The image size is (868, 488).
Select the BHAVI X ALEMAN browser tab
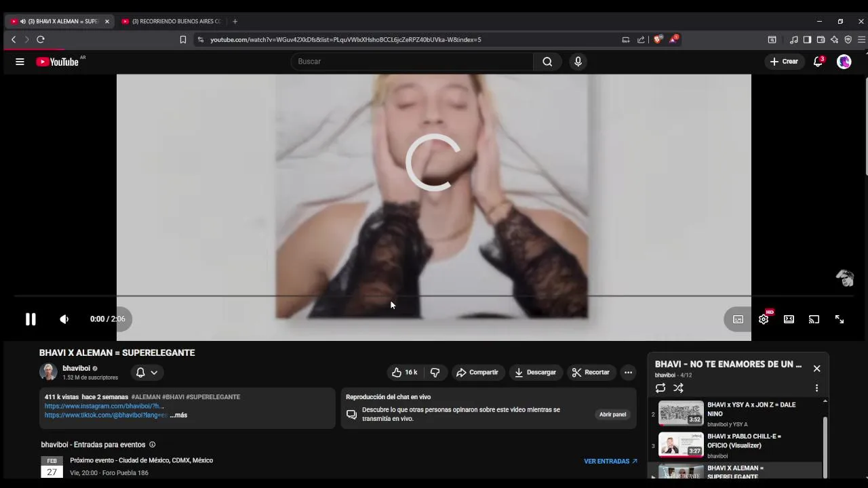tap(59, 21)
